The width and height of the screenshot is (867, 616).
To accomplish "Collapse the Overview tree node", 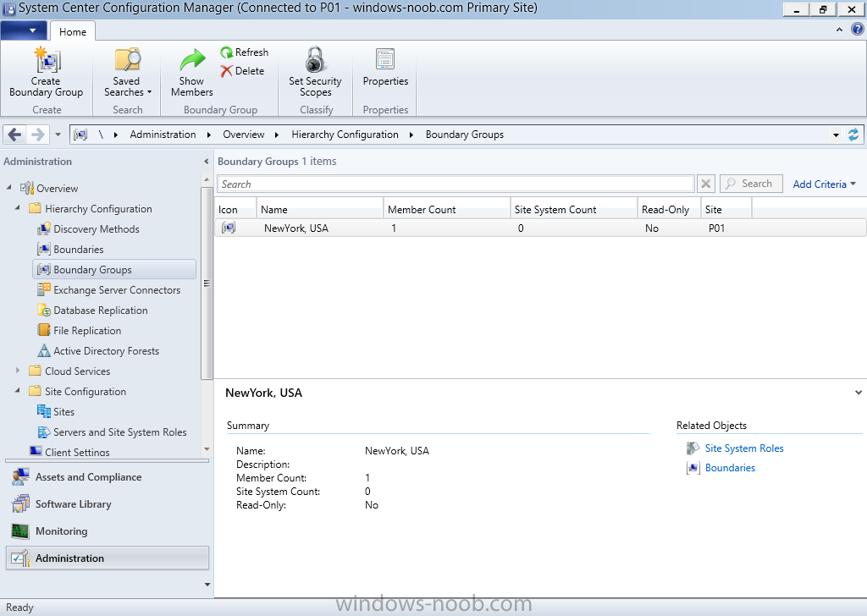I will point(8,187).
